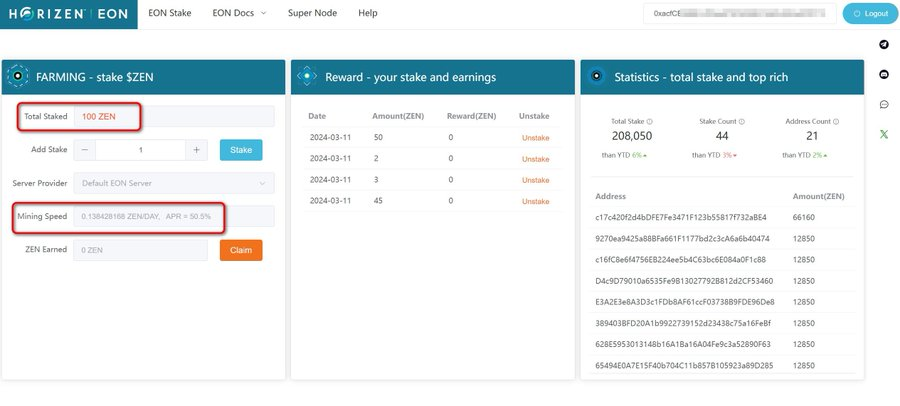Select address 628E5953013148b16A1Ba16A04Fe9c3a52890F63
The width and height of the screenshot is (900, 406).
tap(683, 345)
